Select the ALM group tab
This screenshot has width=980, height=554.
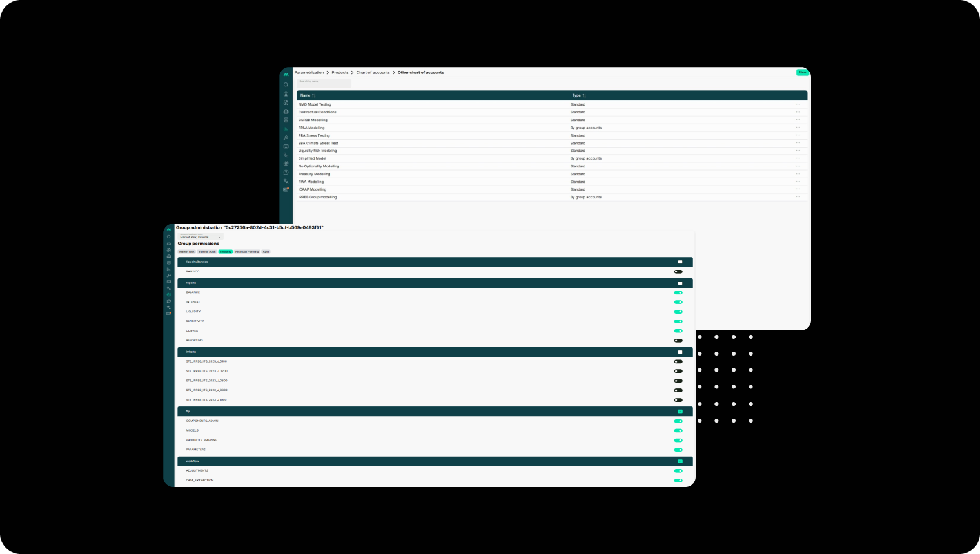[x=266, y=251]
